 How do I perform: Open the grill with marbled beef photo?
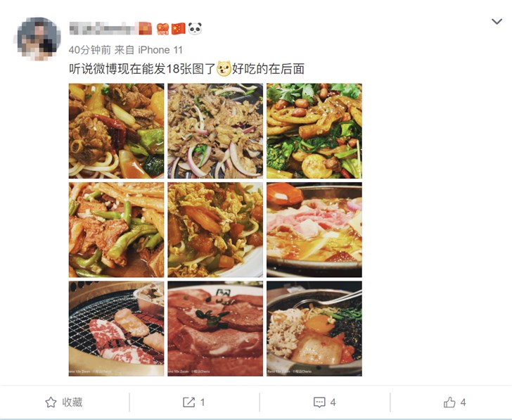pyautogui.click(x=116, y=329)
